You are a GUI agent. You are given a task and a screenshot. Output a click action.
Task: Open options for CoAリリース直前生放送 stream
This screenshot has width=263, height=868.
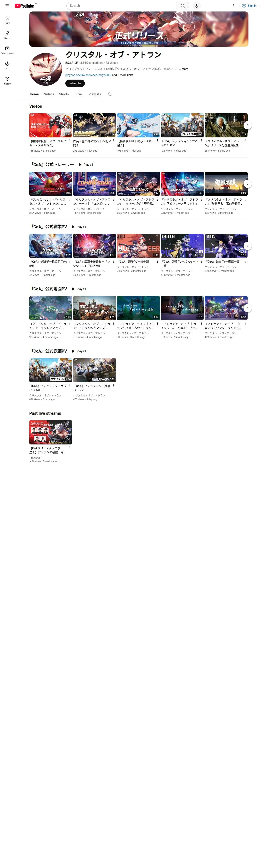point(70,448)
